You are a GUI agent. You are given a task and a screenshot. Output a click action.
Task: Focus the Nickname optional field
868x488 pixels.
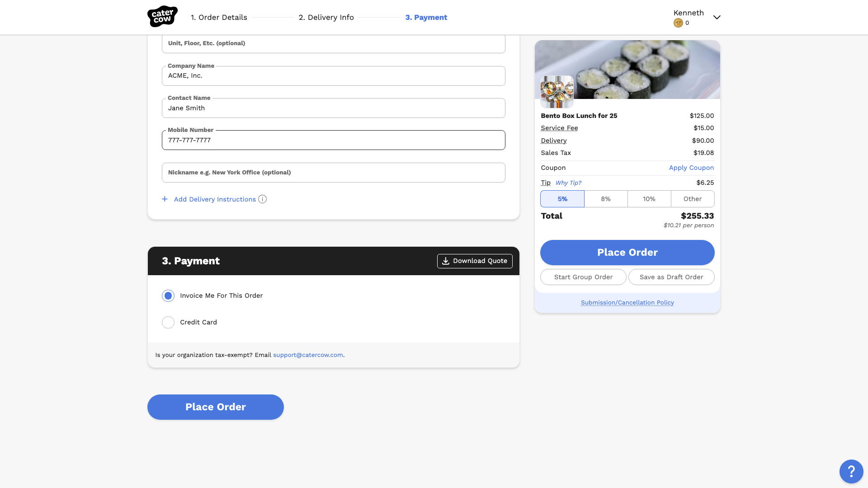click(334, 173)
